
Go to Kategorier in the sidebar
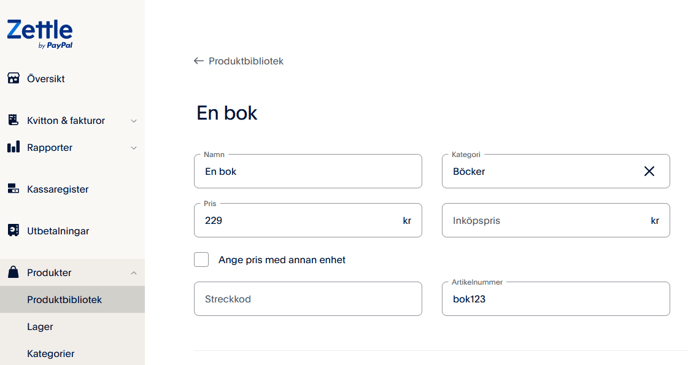50,354
